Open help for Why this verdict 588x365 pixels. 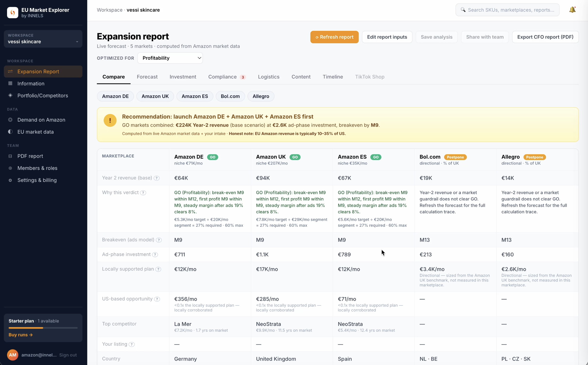click(143, 193)
